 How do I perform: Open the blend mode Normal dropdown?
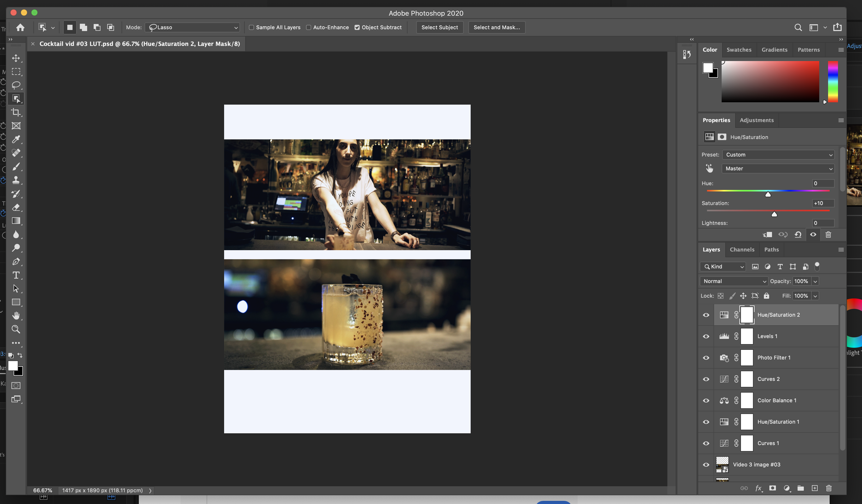tap(734, 281)
